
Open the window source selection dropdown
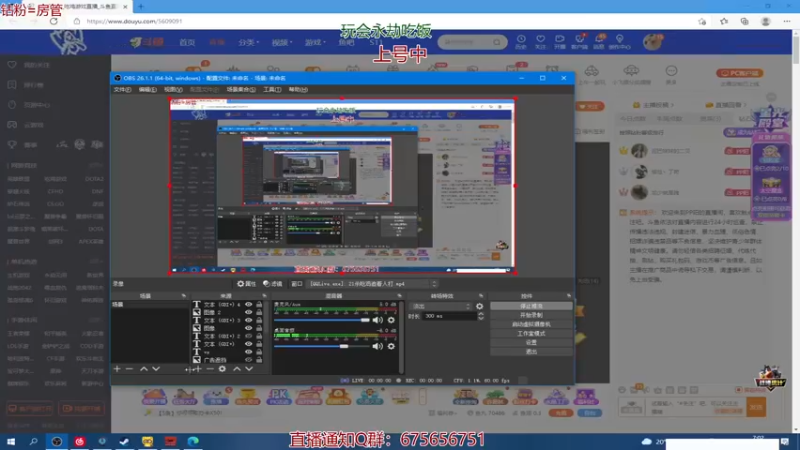pyautogui.click(x=372, y=284)
